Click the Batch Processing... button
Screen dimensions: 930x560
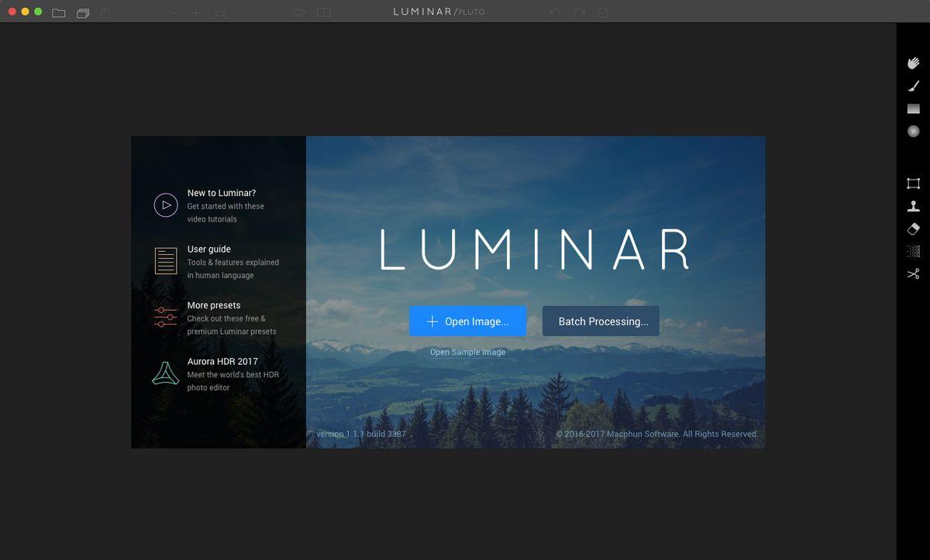601,321
